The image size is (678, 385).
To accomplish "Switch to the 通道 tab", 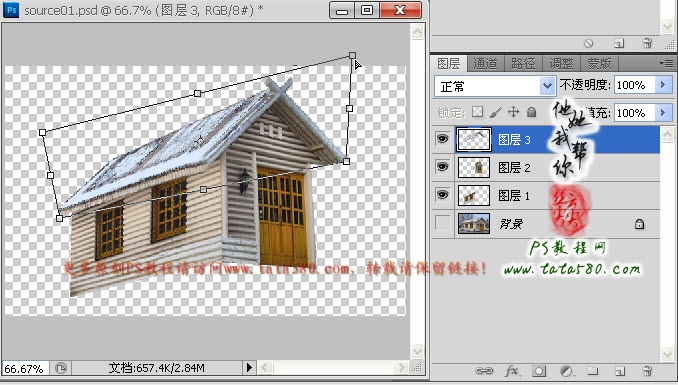I will coord(485,64).
